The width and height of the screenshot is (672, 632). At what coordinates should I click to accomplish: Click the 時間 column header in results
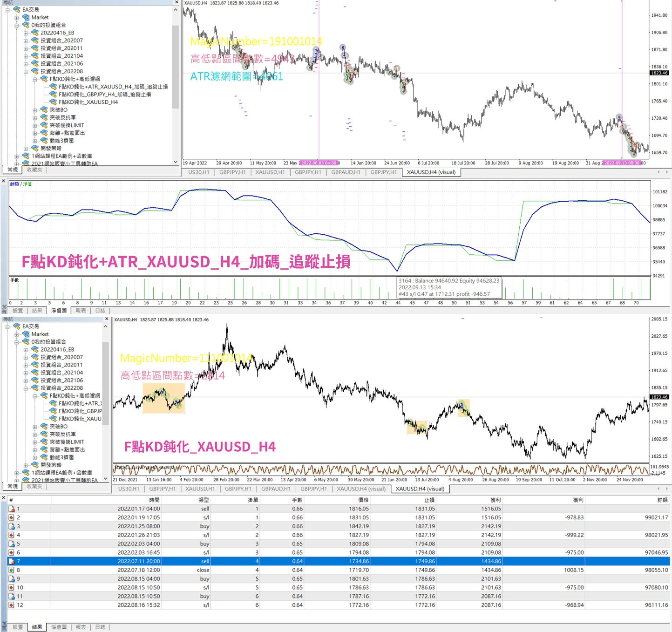click(154, 500)
